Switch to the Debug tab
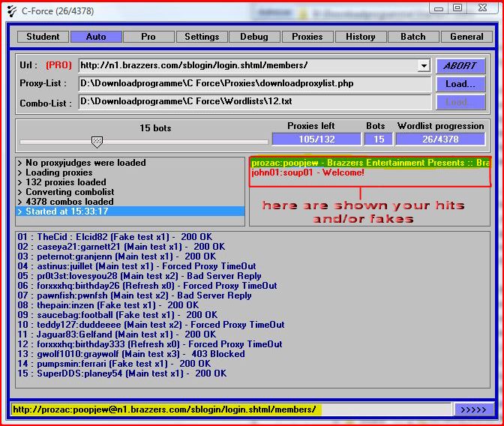504x426 pixels. 254,37
